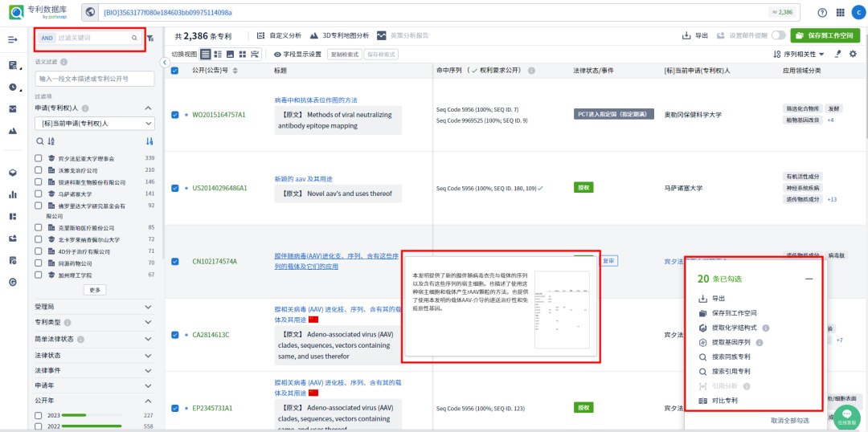Focus the 过滤关键词 keyword filter input
868x432 pixels.
[x=93, y=39]
